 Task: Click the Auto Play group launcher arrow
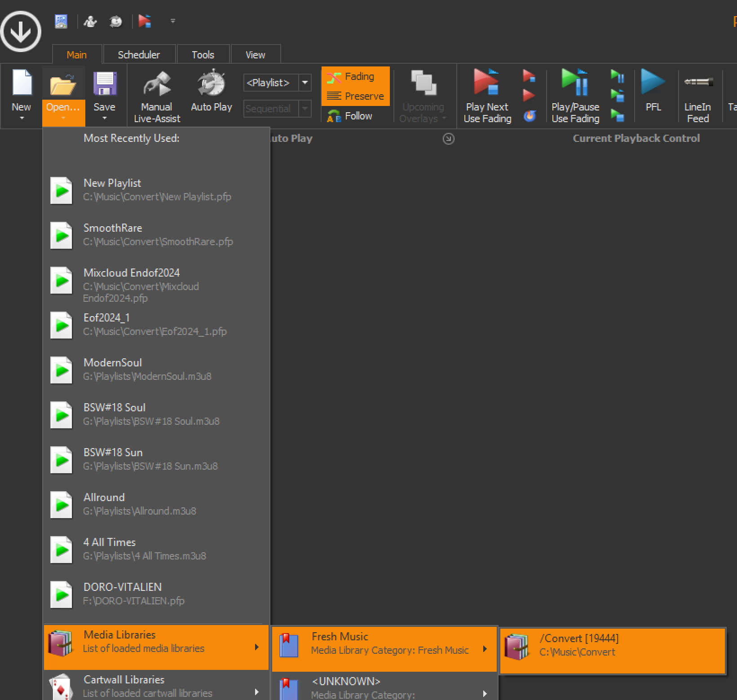click(448, 139)
